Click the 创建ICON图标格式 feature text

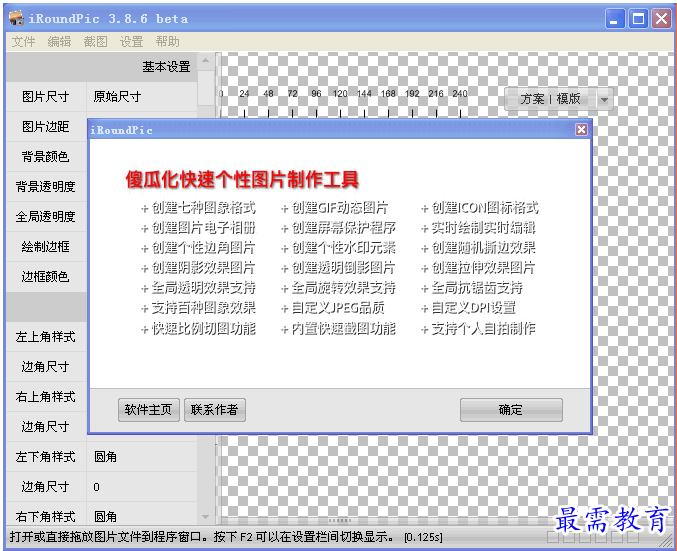tap(480, 208)
